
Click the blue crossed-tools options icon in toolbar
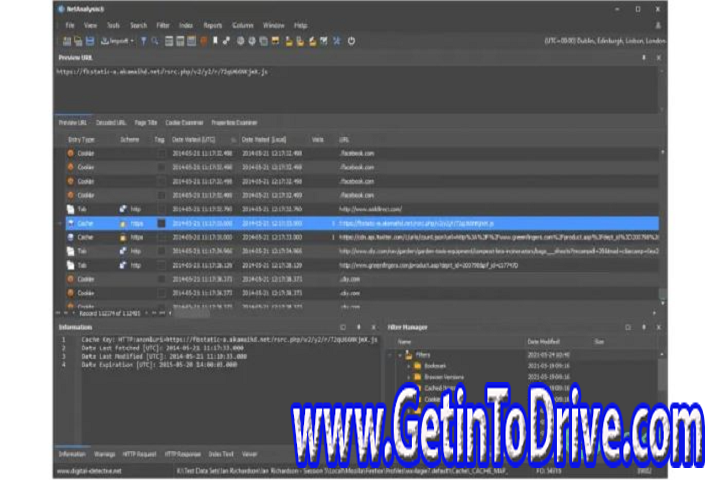click(337, 41)
